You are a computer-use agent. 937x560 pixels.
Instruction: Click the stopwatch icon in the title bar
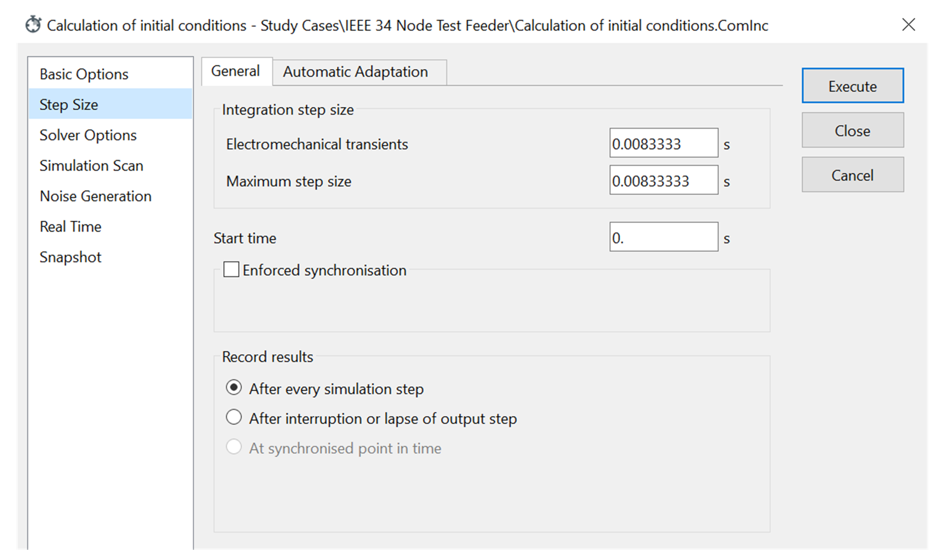[33, 25]
